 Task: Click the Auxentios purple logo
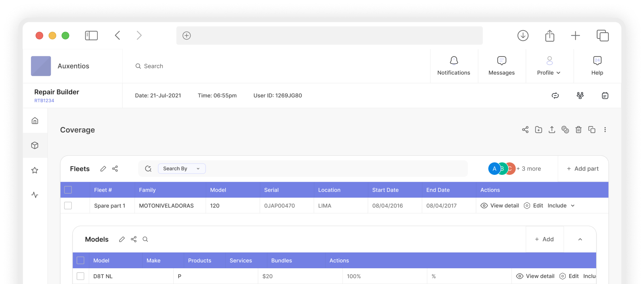tap(41, 66)
